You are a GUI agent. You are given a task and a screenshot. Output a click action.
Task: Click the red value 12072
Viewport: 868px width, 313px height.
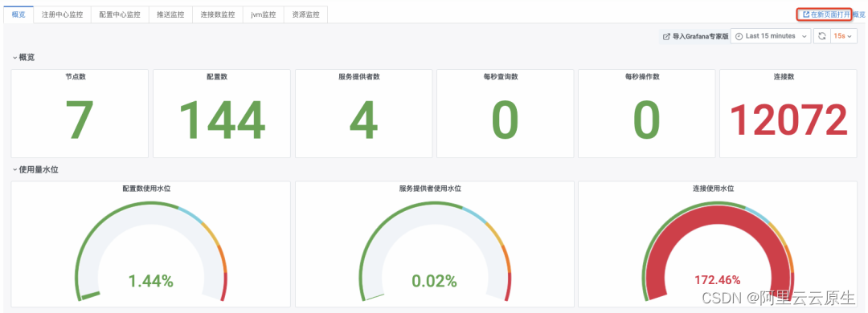click(789, 120)
